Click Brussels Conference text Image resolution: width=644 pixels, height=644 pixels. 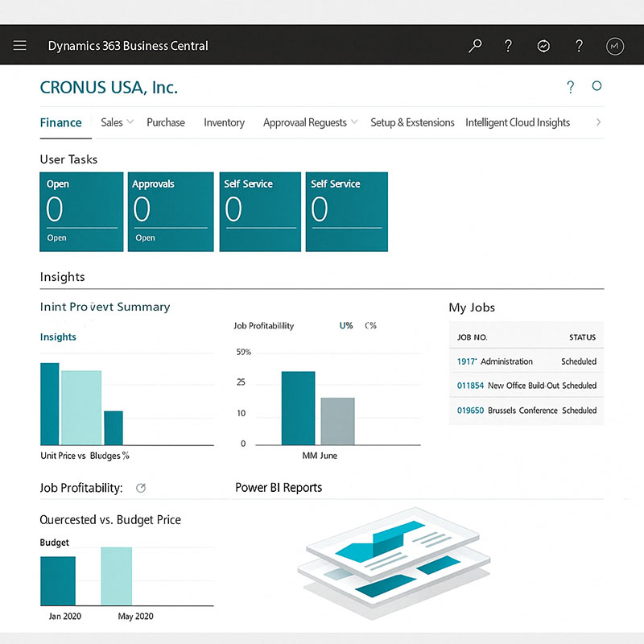click(x=522, y=411)
